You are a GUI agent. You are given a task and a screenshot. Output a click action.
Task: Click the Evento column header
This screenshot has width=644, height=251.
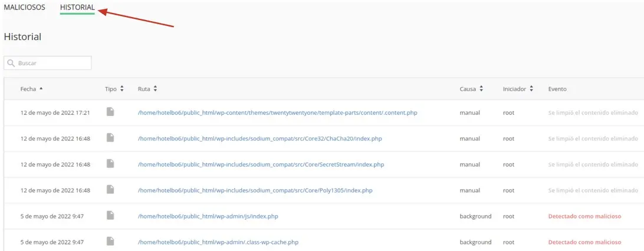pos(557,88)
